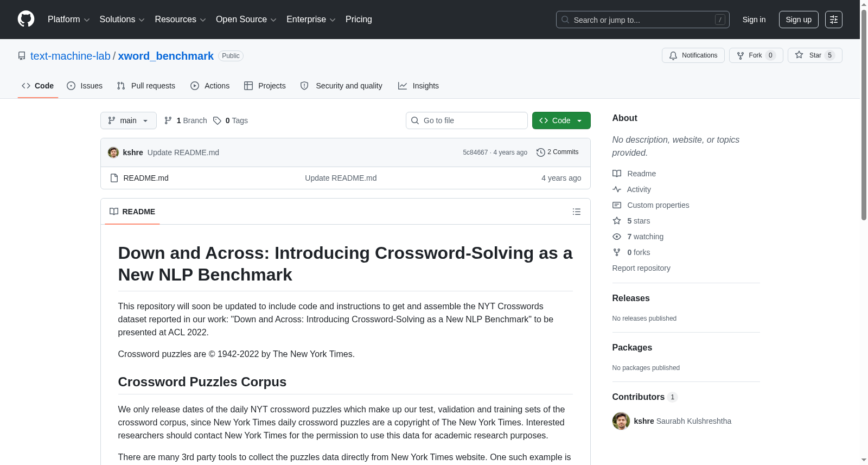
Task: Switch to the Security and quality tab
Action: (x=341, y=86)
